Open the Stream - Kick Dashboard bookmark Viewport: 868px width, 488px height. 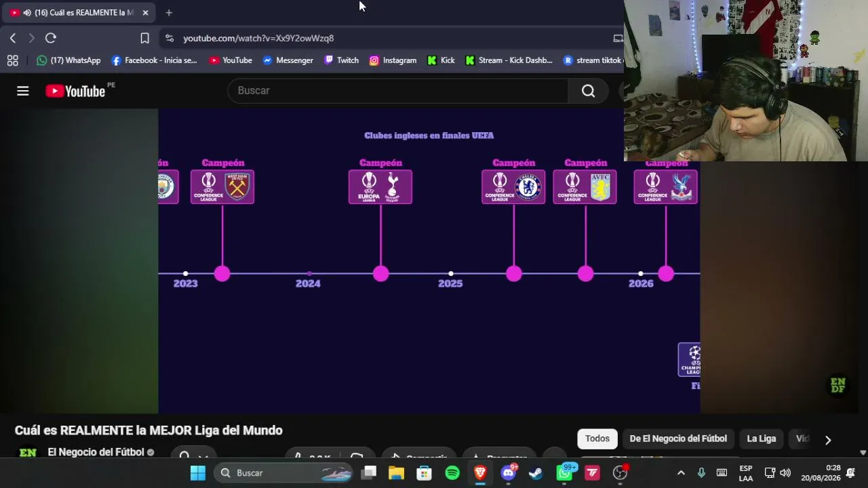pos(509,60)
